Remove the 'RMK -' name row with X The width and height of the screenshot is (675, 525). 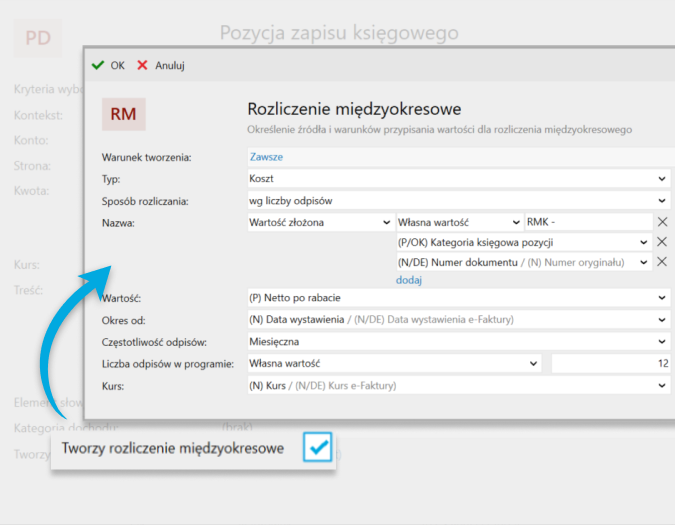click(661, 222)
